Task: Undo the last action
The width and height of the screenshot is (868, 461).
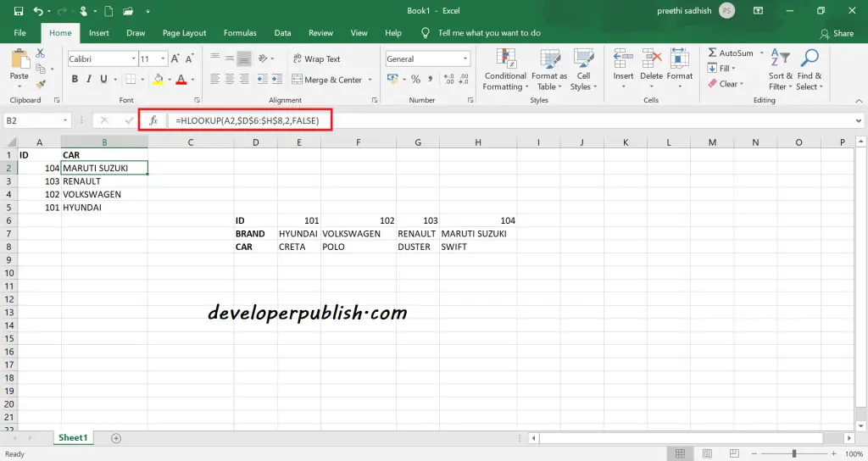Action: (37, 11)
